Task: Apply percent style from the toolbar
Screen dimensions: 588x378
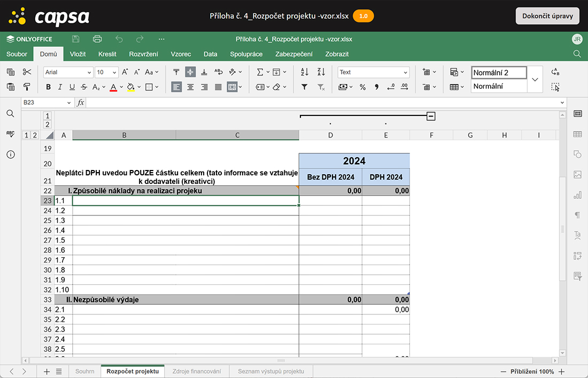Action: point(362,87)
